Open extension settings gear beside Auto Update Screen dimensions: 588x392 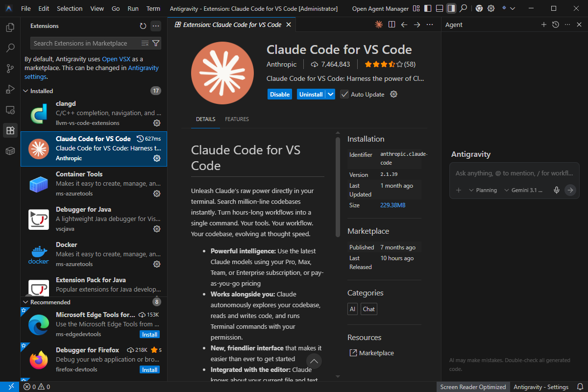393,94
